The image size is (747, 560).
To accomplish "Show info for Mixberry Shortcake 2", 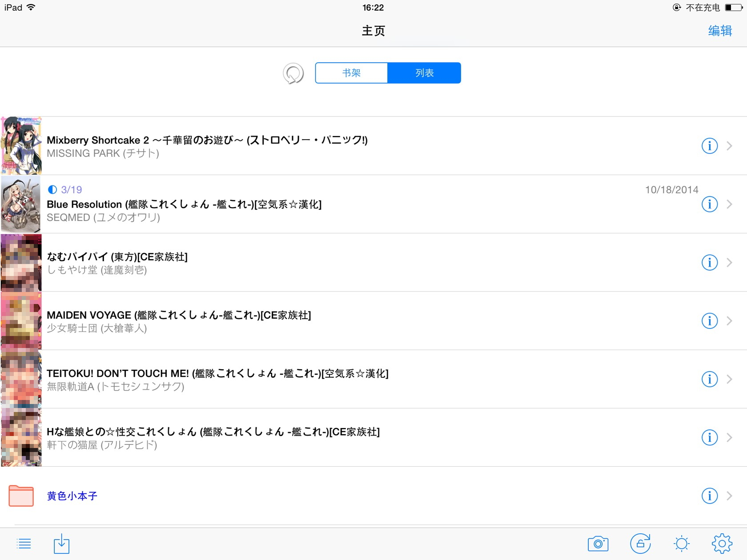I will (709, 146).
